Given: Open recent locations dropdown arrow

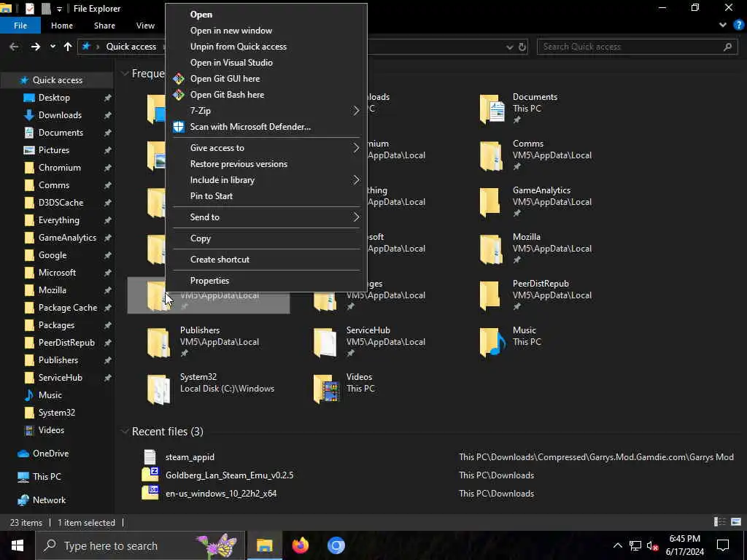Looking at the screenshot, I should [x=53, y=47].
